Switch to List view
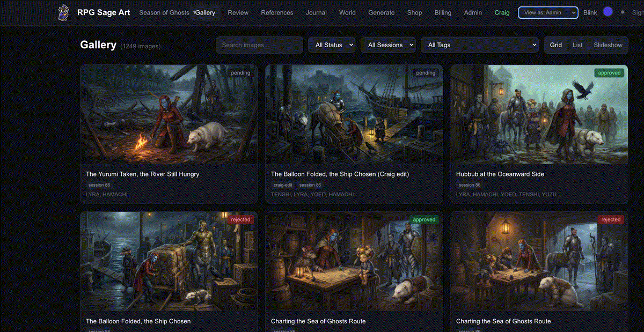644x332 pixels. (x=577, y=45)
